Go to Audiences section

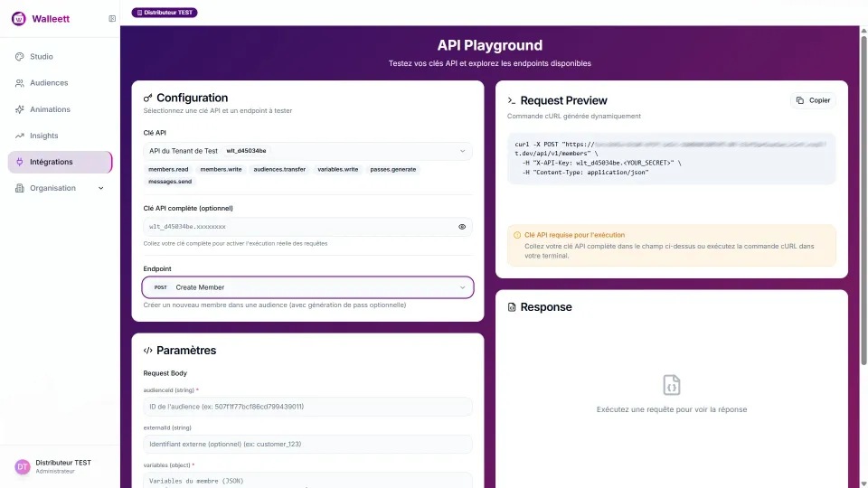(60, 83)
